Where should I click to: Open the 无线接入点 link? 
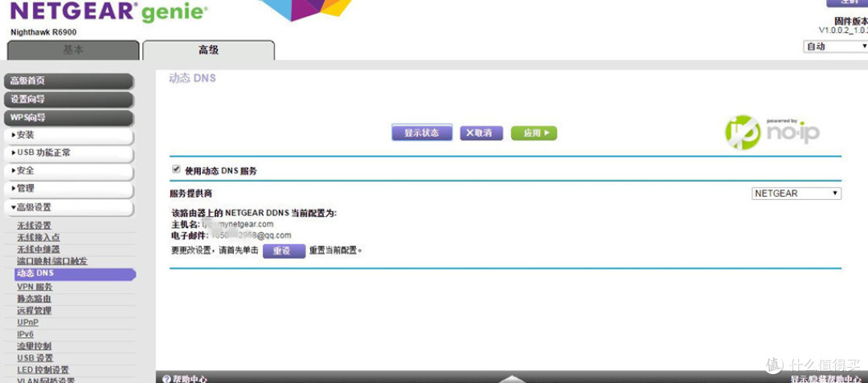click(x=39, y=238)
